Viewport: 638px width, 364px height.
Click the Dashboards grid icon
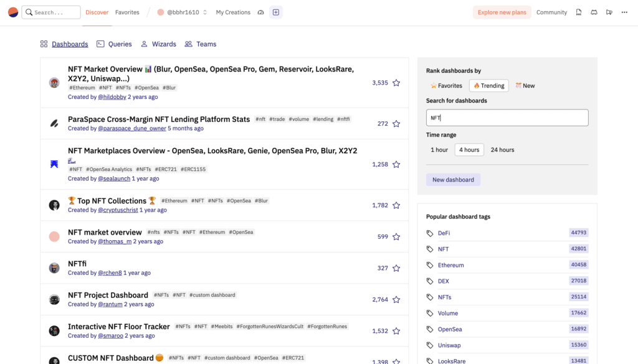pyautogui.click(x=44, y=44)
